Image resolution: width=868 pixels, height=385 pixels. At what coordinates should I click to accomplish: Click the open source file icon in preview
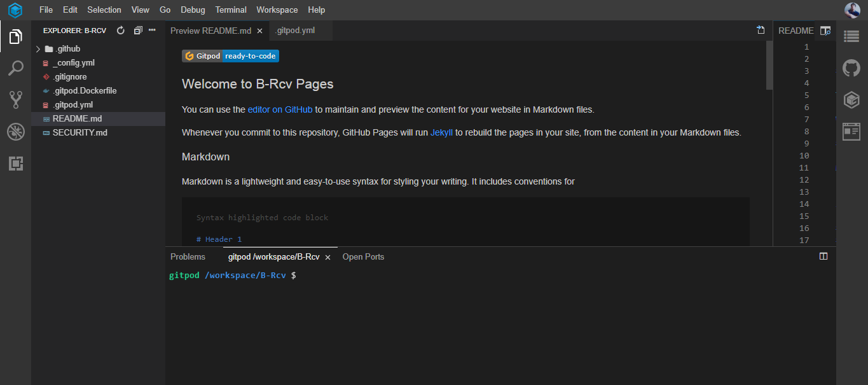click(x=761, y=31)
